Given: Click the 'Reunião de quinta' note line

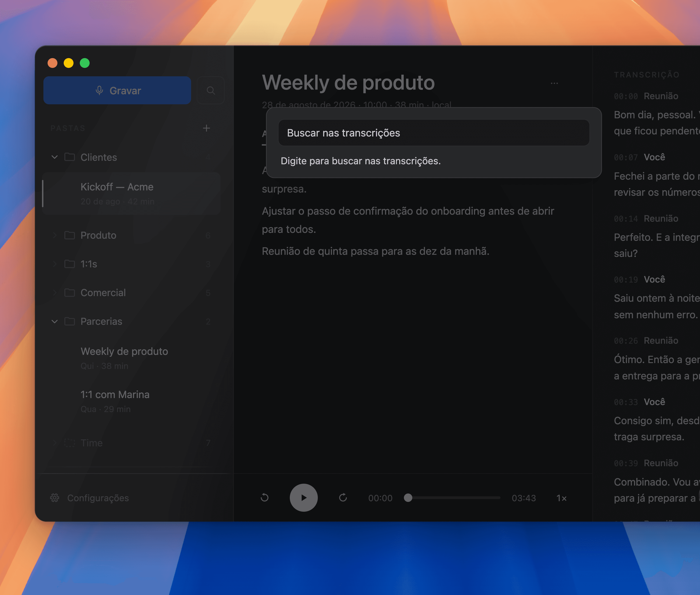Looking at the screenshot, I should (375, 251).
